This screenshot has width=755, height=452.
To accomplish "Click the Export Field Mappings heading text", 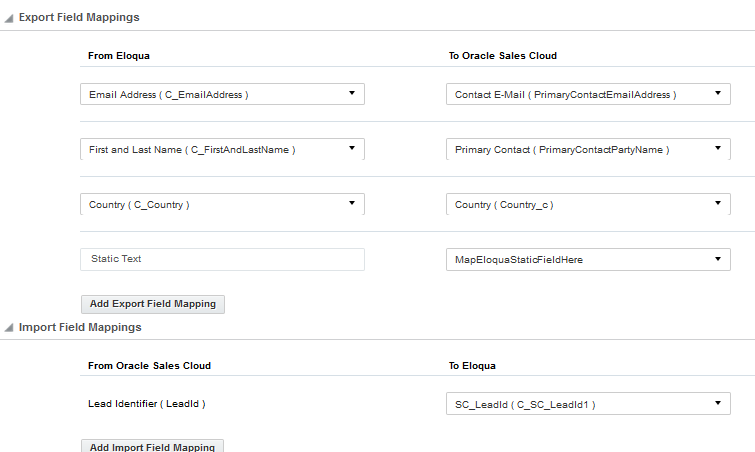I will [x=79, y=18].
